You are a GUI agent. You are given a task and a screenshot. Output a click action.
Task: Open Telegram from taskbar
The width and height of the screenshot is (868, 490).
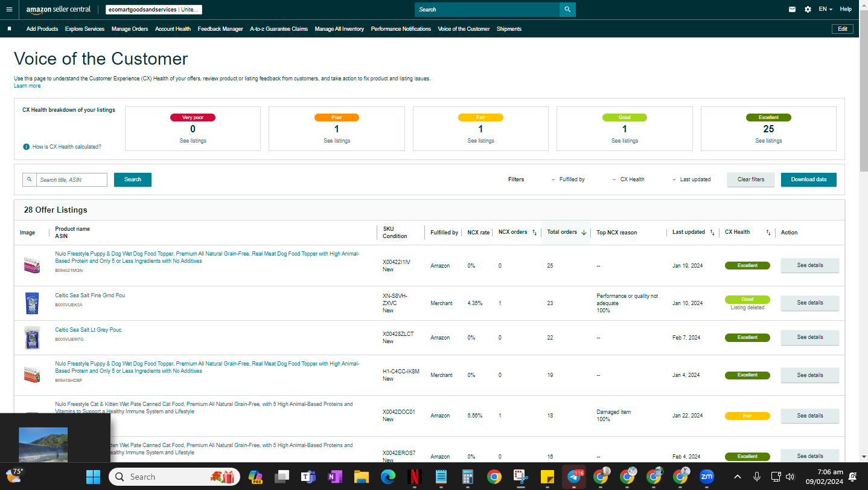coord(574,477)
